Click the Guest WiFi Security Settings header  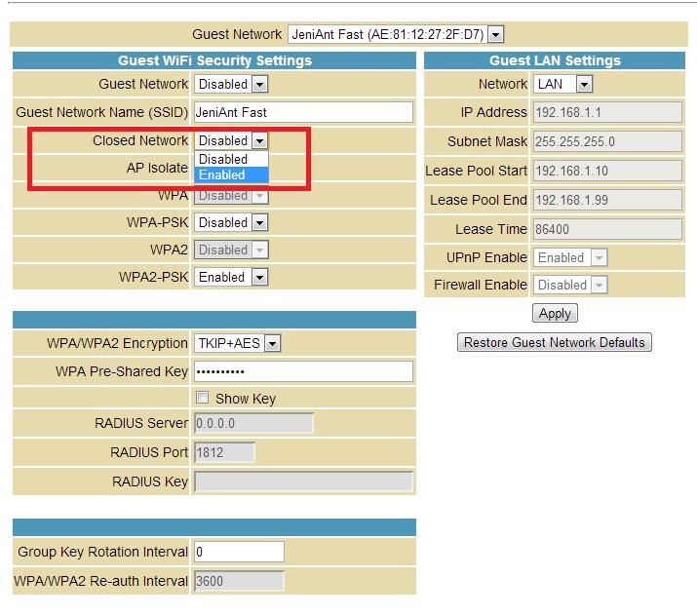[x=214, y=60]
